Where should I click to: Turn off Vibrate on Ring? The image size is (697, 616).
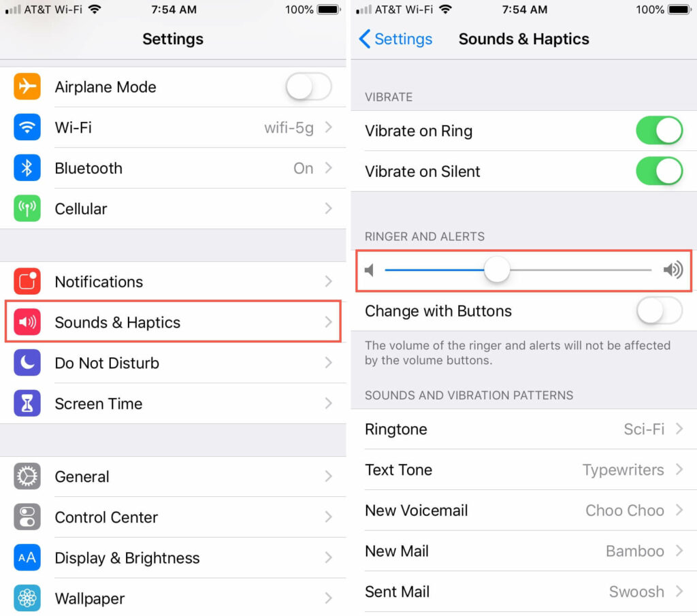coord(659,131)
